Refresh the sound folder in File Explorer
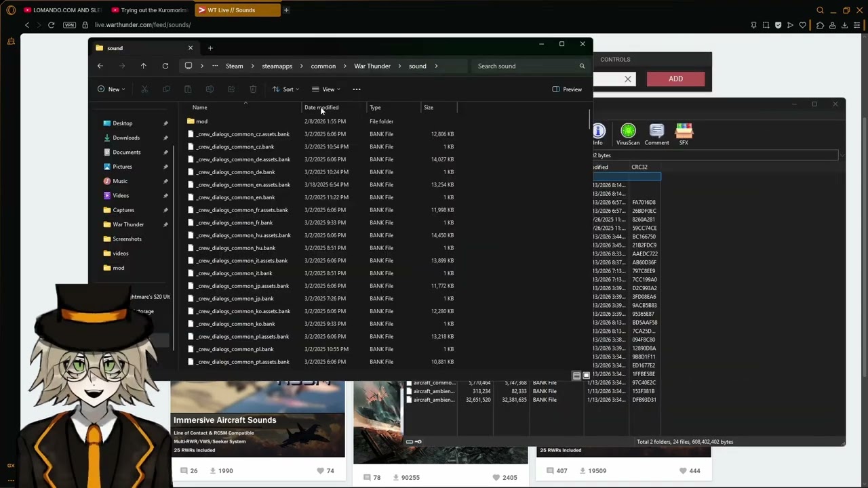The image size is (868, 488). (x=165, y=66)
